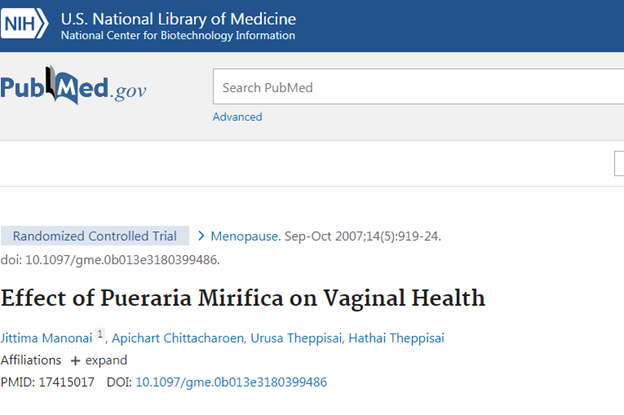Expand the Affiliations section
The height and width of the screenshot is (415, 624).
click(x=106, y=360)
